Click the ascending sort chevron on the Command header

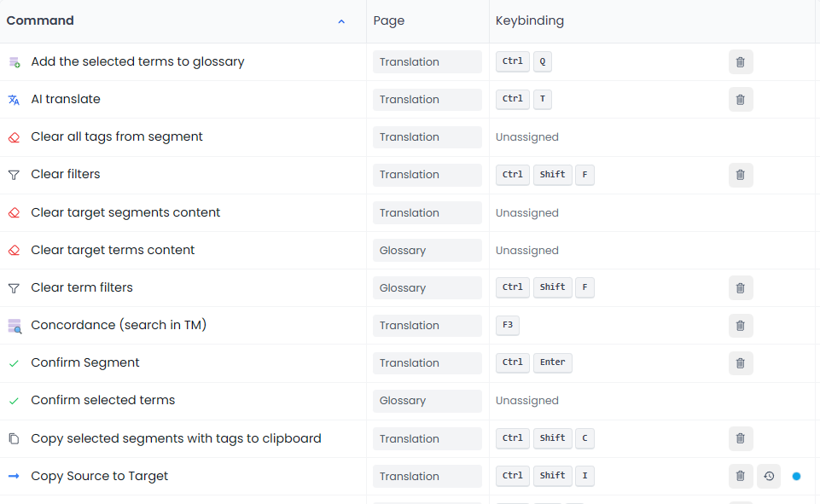[x=341, y=21]
